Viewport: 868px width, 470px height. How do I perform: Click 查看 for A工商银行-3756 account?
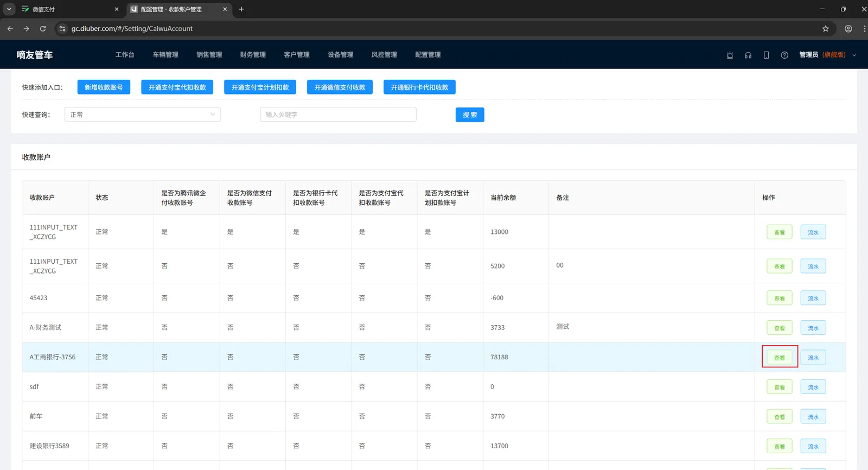pos(780,358)
